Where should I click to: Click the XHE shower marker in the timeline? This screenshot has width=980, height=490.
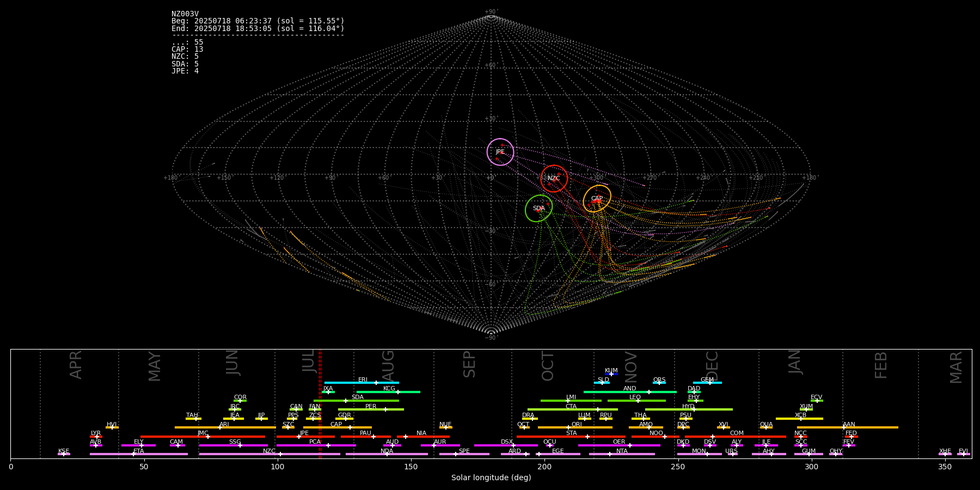coord(945,454)
